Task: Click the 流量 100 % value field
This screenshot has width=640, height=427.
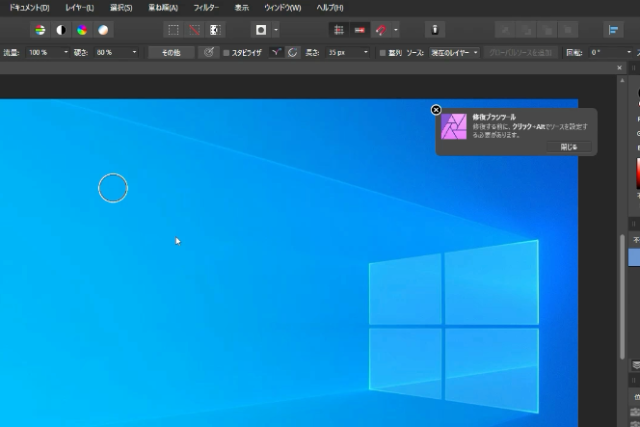Action: [44, 52]
